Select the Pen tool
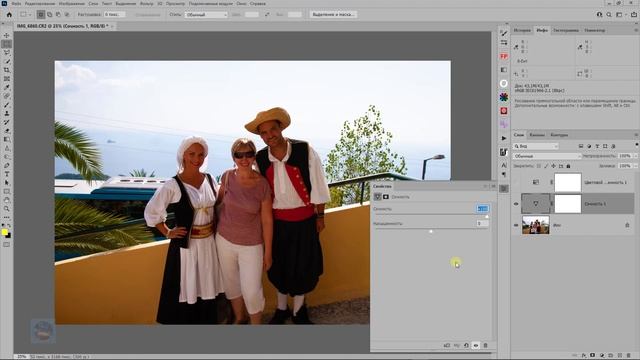The height and width of the screenshot is (360, 640). 7,165
